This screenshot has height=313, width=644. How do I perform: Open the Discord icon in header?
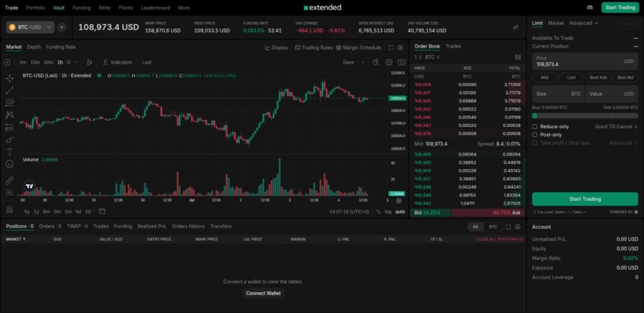590,8
